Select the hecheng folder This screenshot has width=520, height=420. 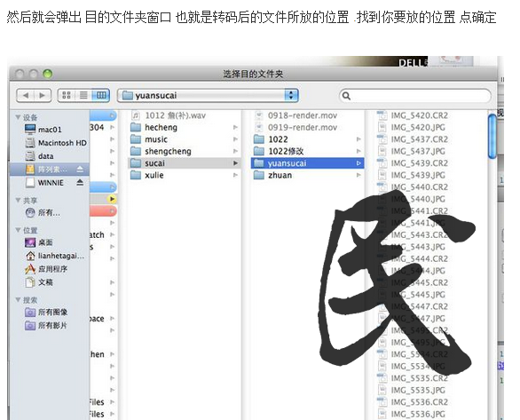[x=154, y=127]
